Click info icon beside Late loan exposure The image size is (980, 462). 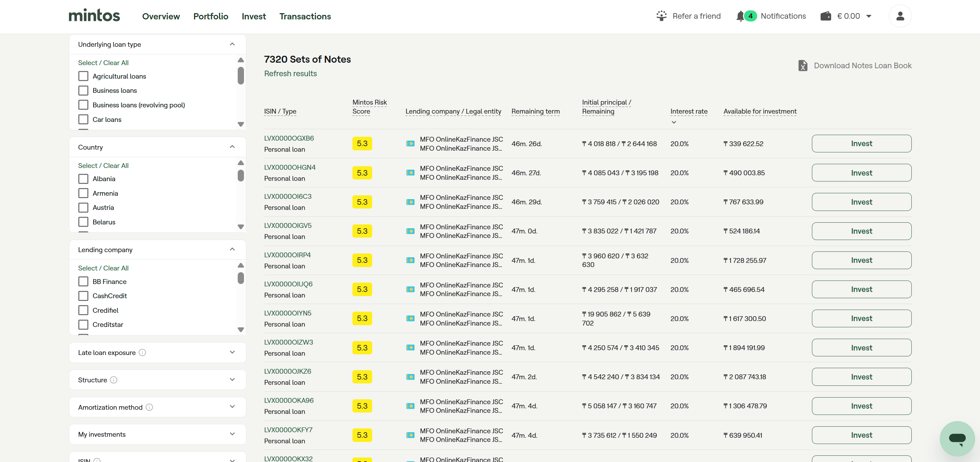coord(142,353)
